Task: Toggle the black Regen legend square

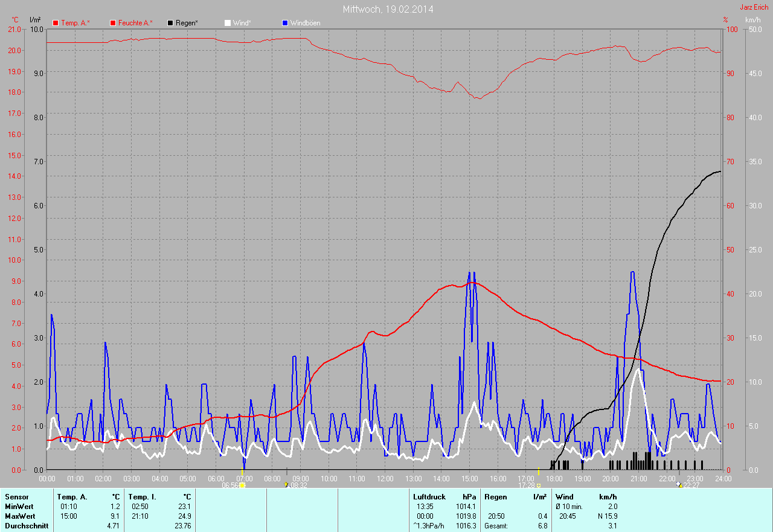Action: [x=170, y=23]
